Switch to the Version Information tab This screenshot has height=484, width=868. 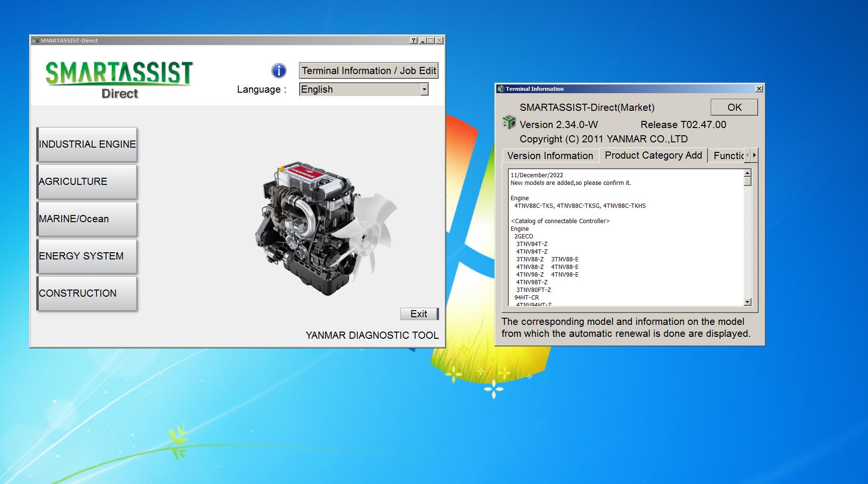point(550,156)
